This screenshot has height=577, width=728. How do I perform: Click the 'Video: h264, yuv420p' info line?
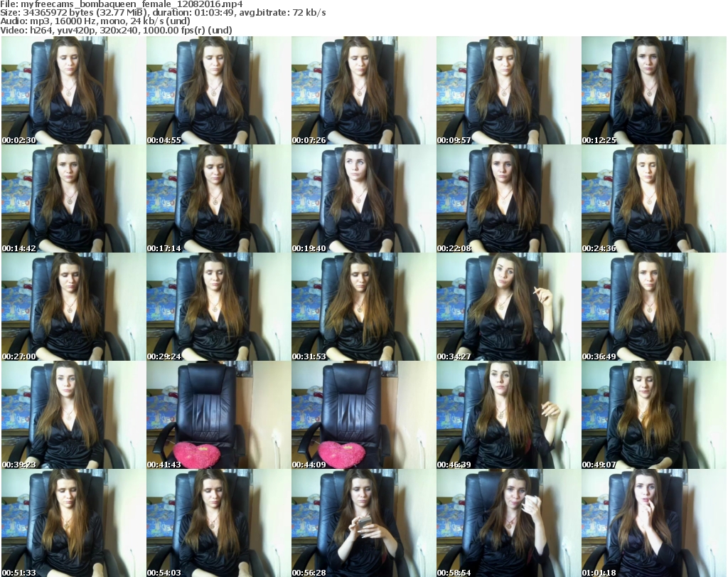[116, 30]
